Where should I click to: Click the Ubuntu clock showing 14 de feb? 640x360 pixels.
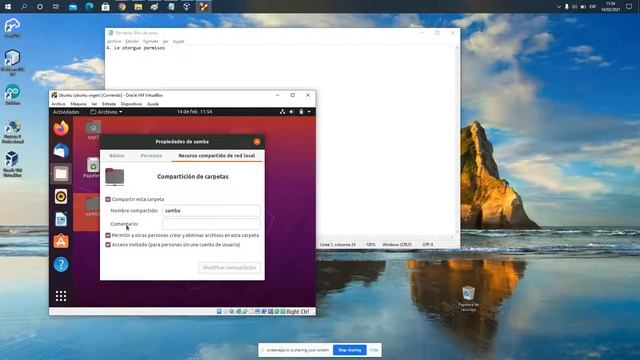(x=194, y=111)
